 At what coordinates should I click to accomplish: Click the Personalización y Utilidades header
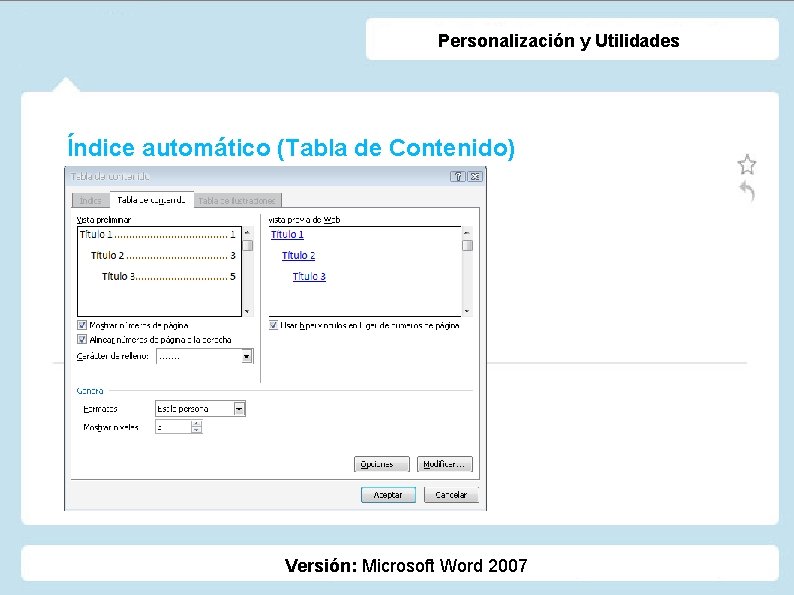click(559, 41)
